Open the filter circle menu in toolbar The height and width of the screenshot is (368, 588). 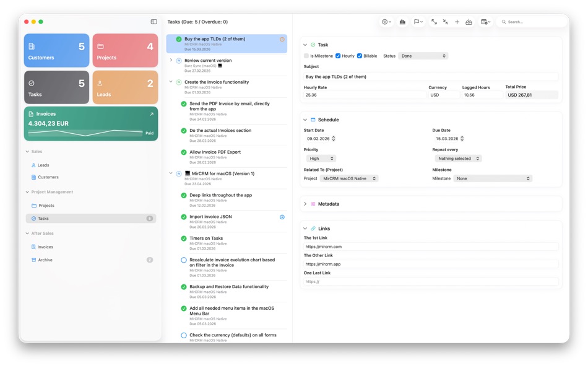click(386, 22)
